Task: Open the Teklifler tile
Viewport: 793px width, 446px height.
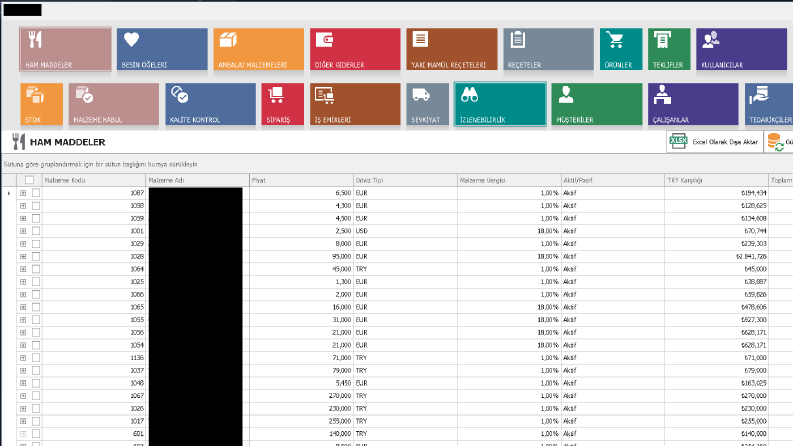Action: click(669, 49)
